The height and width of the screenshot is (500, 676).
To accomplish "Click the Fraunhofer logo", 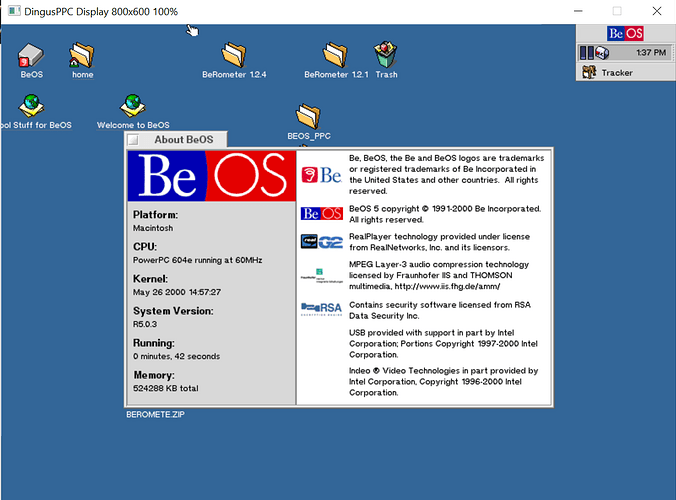I will tap(322, 276).
